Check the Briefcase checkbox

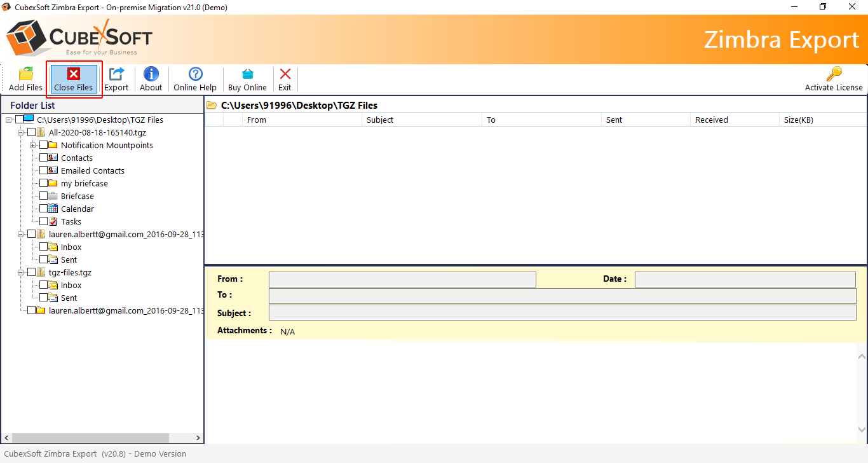43,196
